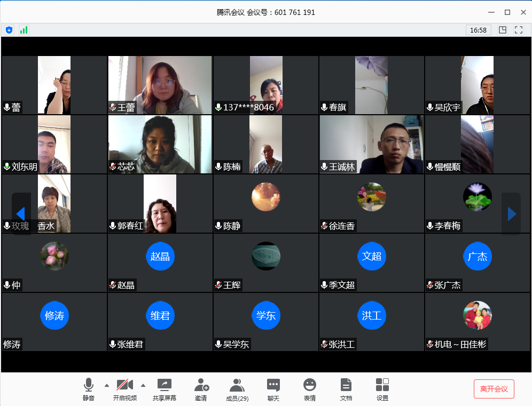Expand the audio options arrow beside 静音
This screenshot has width=532, height=406.
click(106, 385)
